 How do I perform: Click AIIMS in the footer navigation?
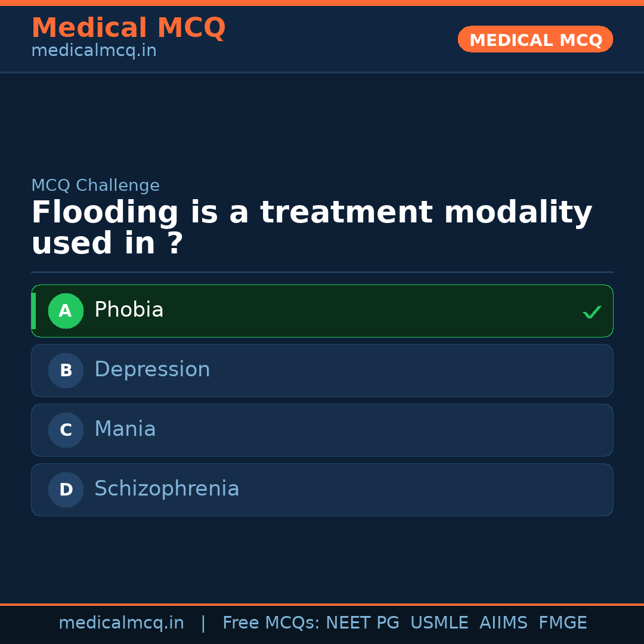click(504, 623)
